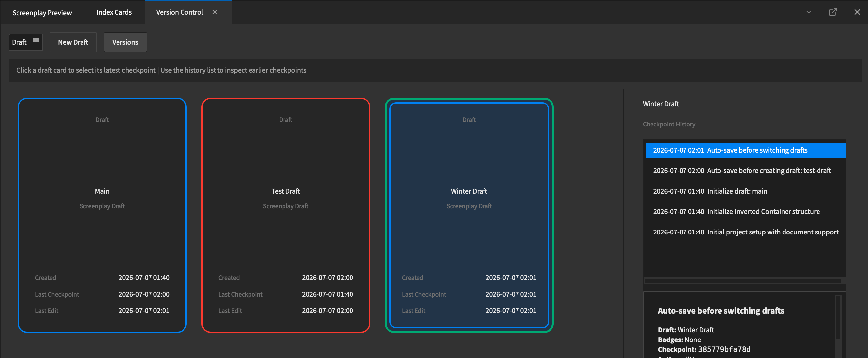This screenshot has width=868, height=358.
Task: Click the Test Draft card's Last Checkpoint value
Action: [x=327, y=294]
